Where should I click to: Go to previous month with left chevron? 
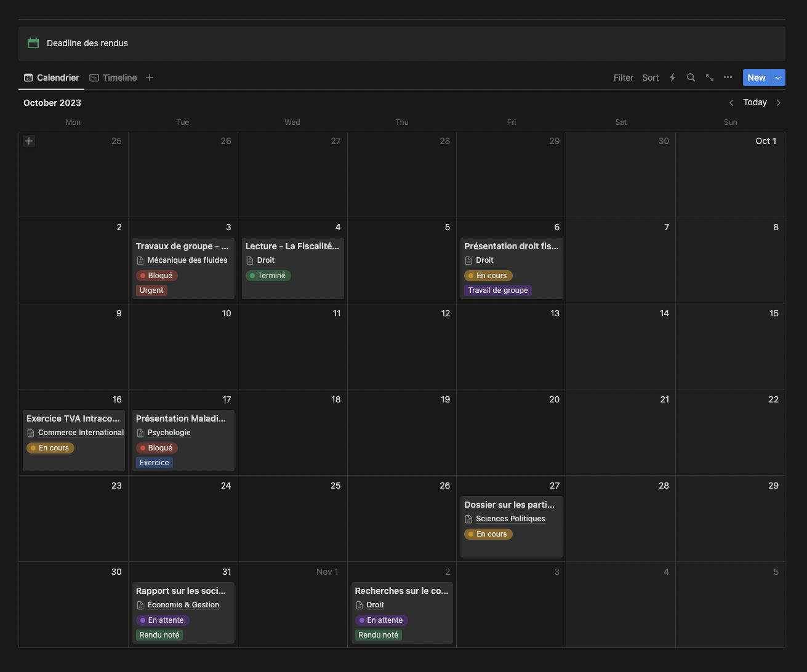pos(731,103)
